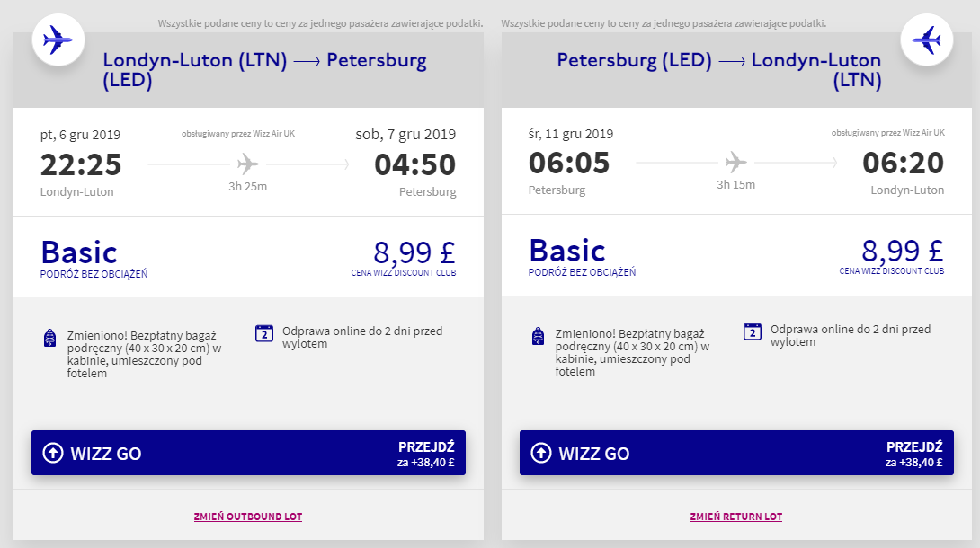Select the Basic fare on the return flight

(x=567, y=252)
